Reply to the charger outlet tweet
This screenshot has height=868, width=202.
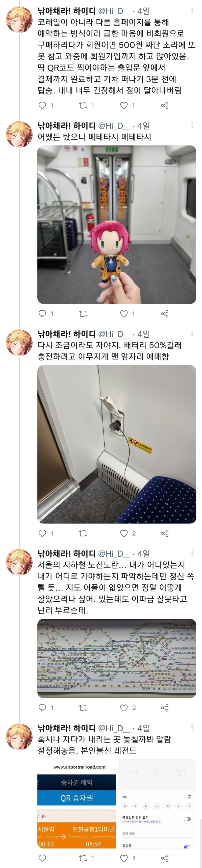[x=42, y=533]
